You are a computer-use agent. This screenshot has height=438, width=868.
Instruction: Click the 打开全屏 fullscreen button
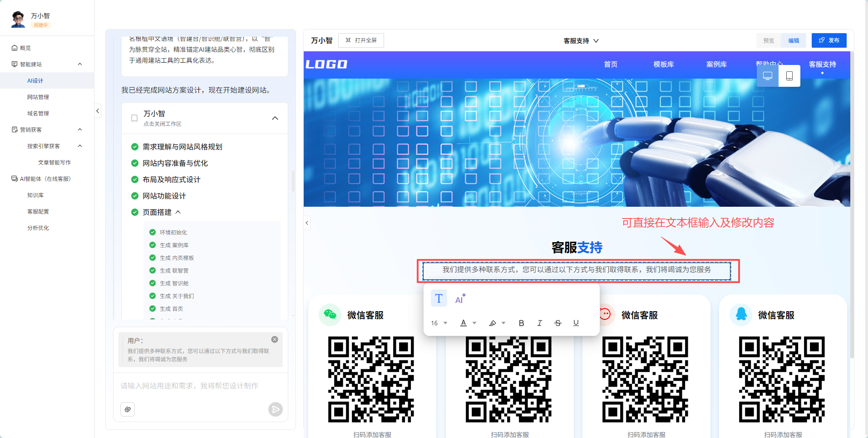(361, 40)
